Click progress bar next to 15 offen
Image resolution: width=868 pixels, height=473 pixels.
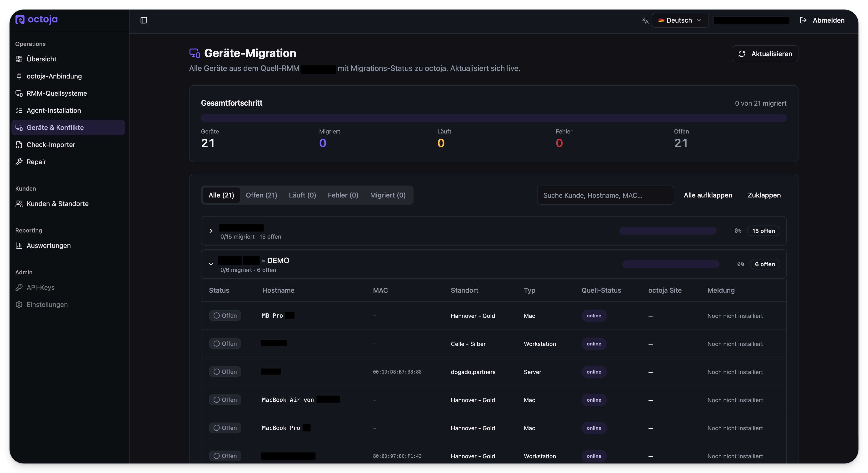(x=668, y=231)
